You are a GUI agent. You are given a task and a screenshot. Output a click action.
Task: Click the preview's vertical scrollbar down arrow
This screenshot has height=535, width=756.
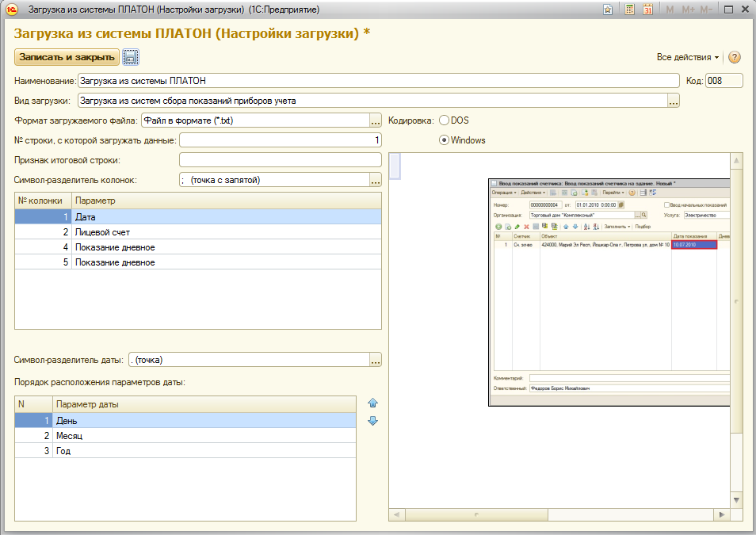pyautogui.click(x=736, y=500)
